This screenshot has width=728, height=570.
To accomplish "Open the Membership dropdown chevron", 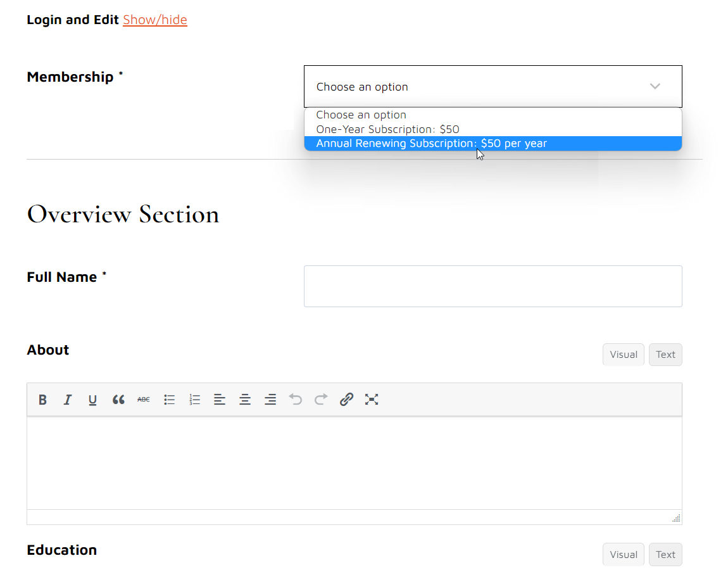I will tap(655, 87).
